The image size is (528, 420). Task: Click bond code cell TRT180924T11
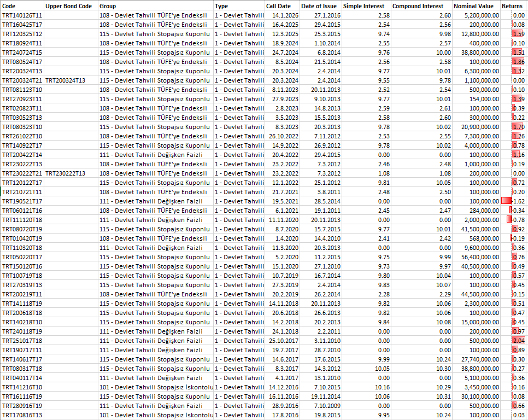pyautogui.click(x=22, y=43)
